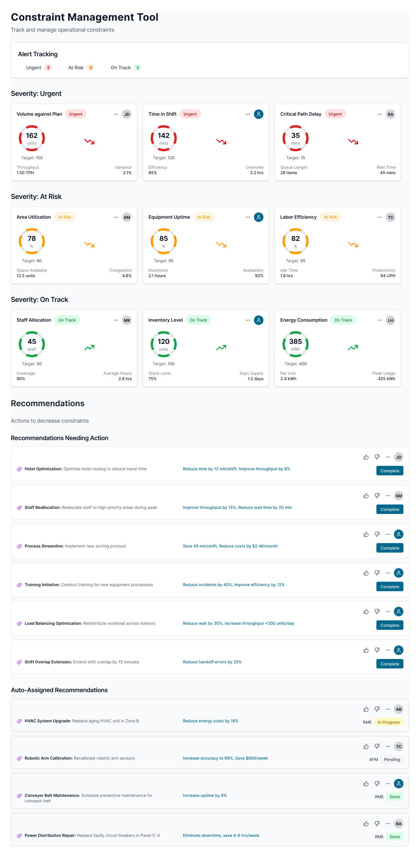Open Labor Efficiency more options
420x868 pixels.
click(379, 217)
